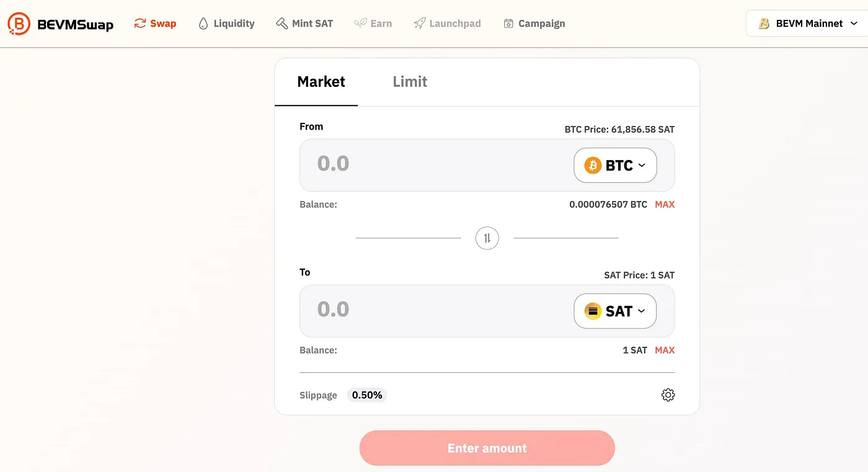Click the BEVMSwap logo icon
The height and width of the screenshot is (472, 868).
[19, 24]
